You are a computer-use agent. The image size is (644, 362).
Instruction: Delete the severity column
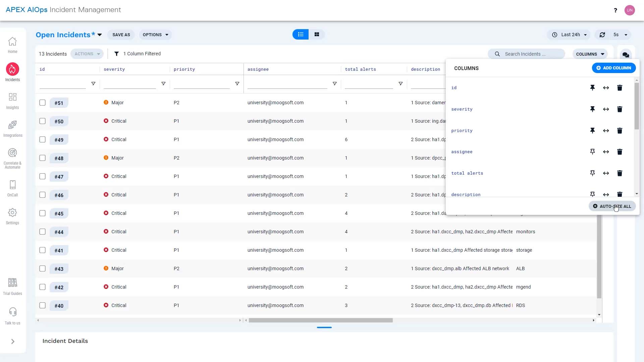620,109
